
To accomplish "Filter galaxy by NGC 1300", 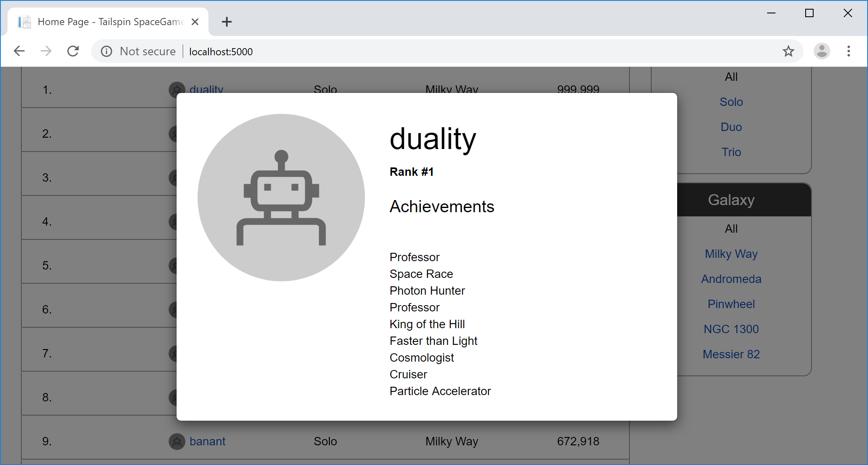I will [731, 329].
